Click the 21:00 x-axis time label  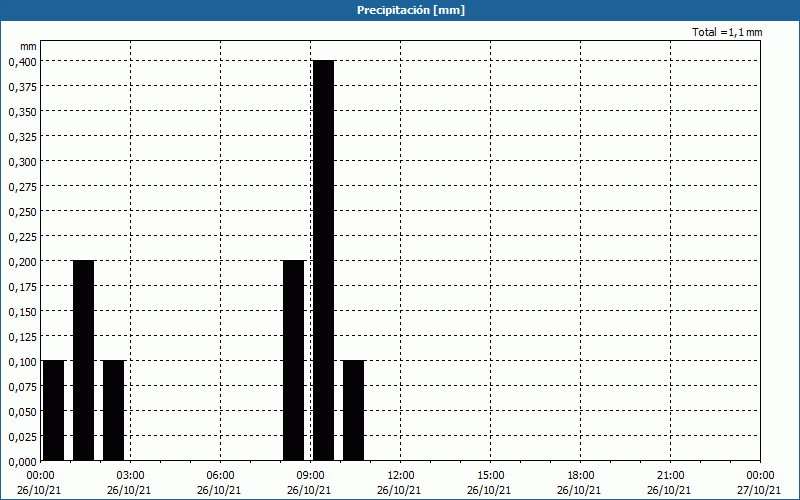670,476
